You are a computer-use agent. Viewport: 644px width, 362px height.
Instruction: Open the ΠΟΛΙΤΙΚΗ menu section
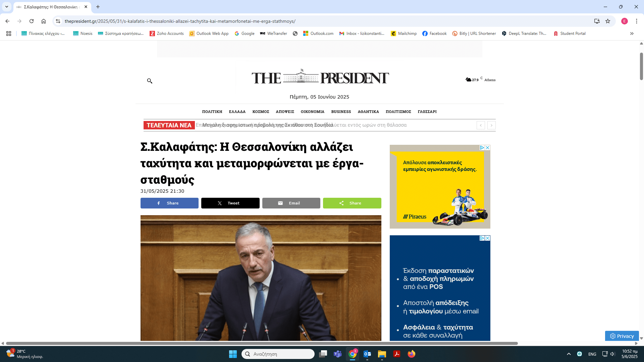point(212,112)
